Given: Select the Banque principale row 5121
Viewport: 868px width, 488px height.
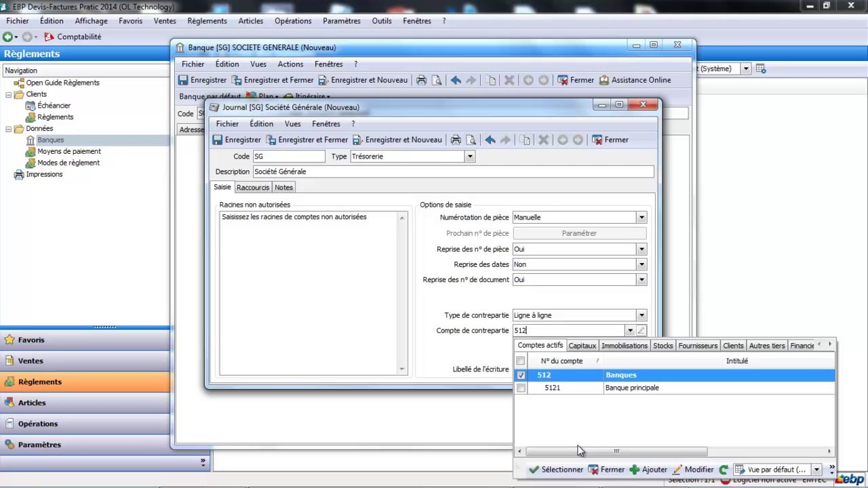Looking at the screenshot, I should tap(674, 388).
